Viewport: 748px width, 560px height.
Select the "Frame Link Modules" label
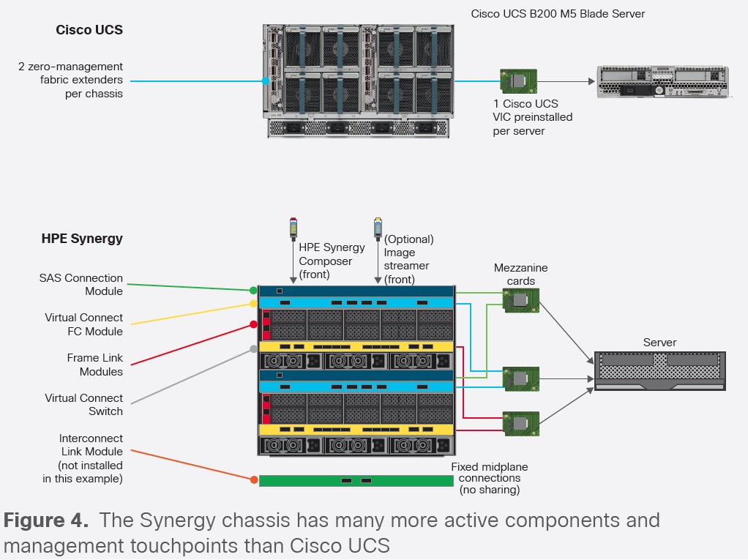pos(95,365)
